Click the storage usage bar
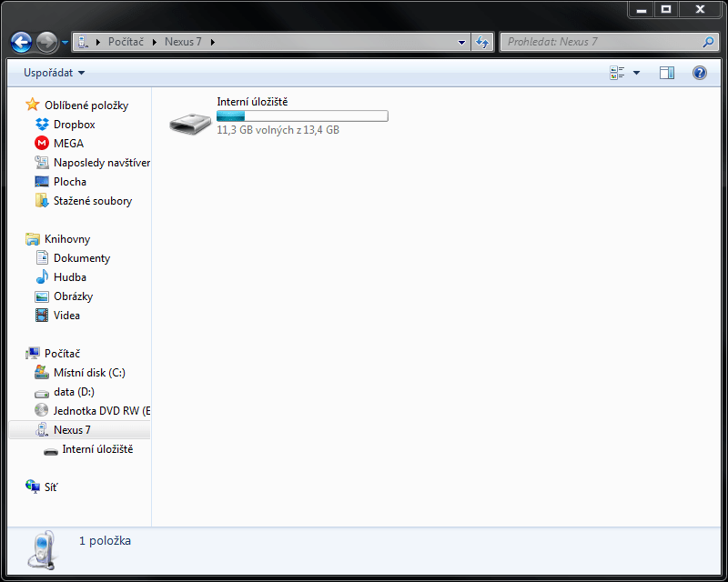Image resolution: width=728 pixels, height=582 pixels. [x=302, y=116]
